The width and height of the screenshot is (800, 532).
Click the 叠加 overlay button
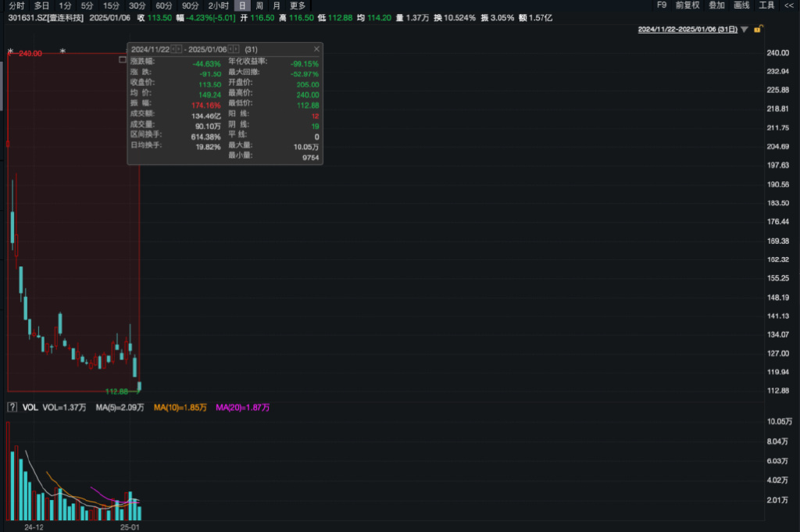[x=716, y=5]
